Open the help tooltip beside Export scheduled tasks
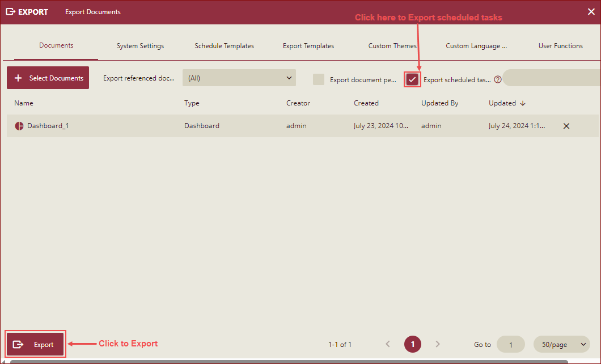Screen dimensions: 601x364 coord(497,79)
